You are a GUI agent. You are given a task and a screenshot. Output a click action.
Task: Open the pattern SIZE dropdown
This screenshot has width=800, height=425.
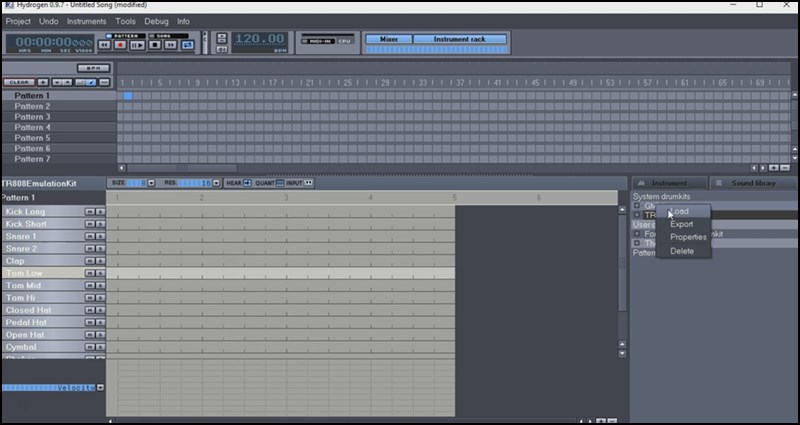click(151, 183)
